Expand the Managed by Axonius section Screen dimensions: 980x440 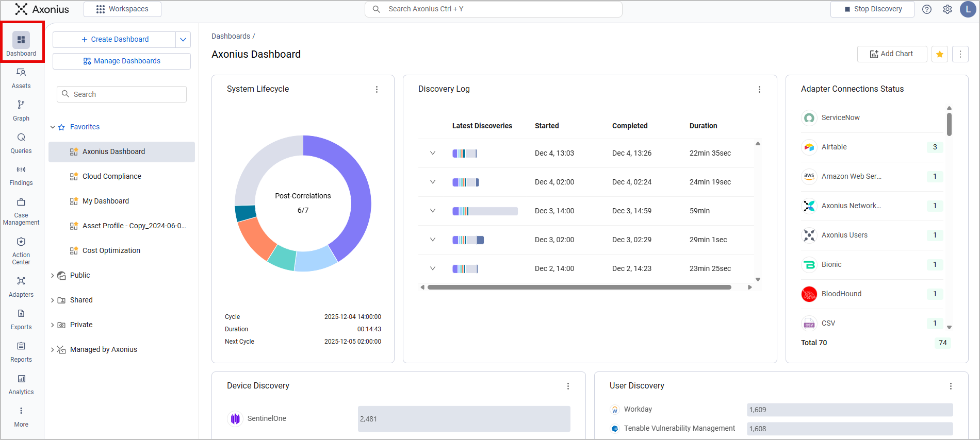[53, 350]
